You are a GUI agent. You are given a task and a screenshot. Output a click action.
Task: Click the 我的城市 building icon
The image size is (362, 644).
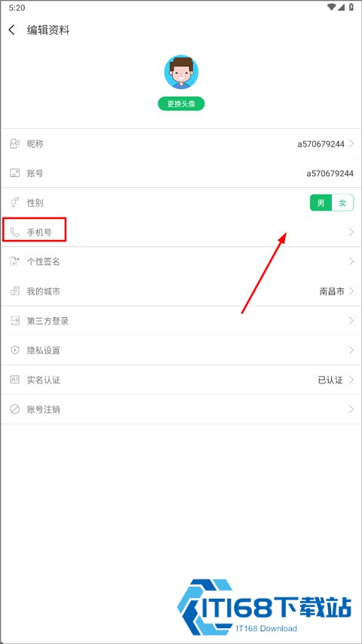[15, 291]
